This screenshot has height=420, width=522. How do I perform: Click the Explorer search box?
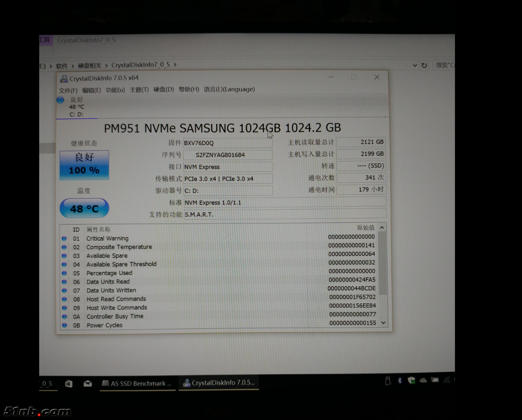[x=444, y=65]
